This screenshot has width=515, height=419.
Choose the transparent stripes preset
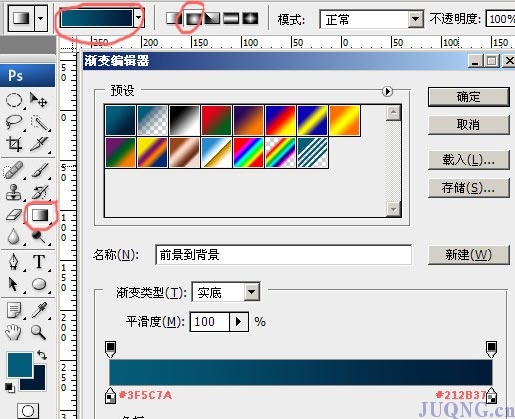pyautogui.click(x=312, y=152)
